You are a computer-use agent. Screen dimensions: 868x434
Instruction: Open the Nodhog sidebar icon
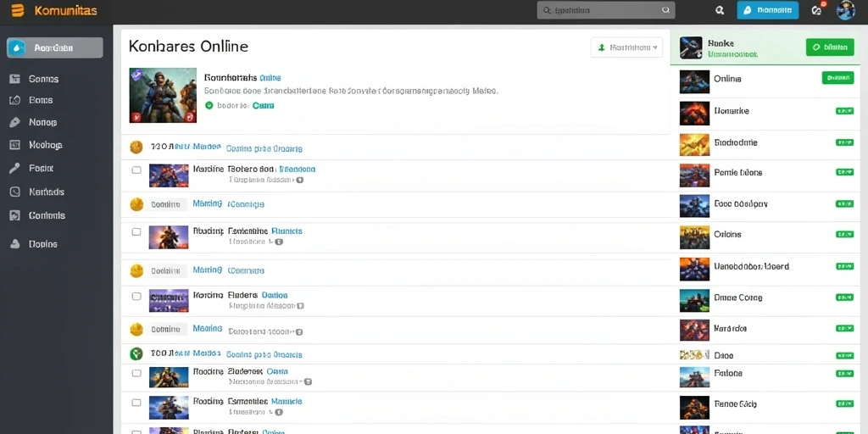tap(15, 145)
